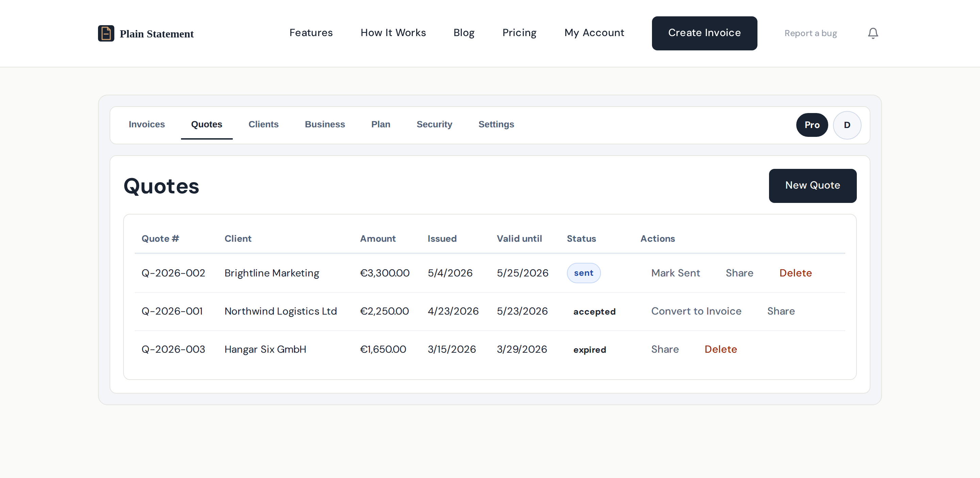The width and height of the screenshot is (980, 478).
Task: Share the Brightline Marketing quote
Action: pos(739,273)
